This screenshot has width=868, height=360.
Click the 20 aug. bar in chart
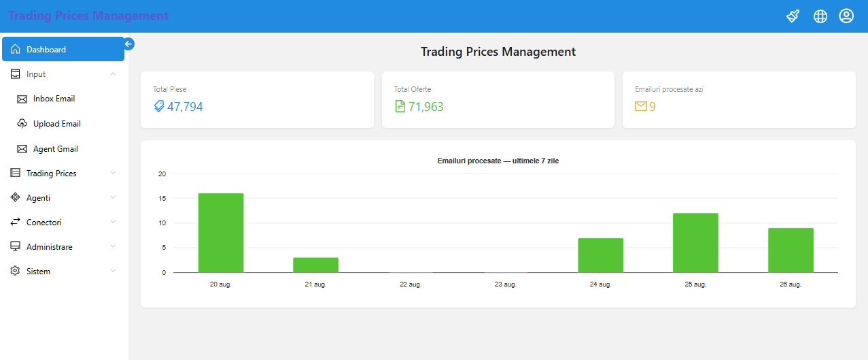pyautogui.click(x=221, y=233)
